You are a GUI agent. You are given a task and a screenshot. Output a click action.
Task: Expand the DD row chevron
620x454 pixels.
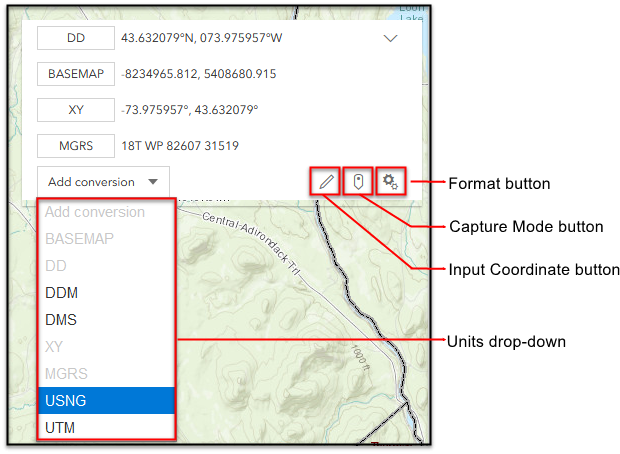[x=390, y=39]
